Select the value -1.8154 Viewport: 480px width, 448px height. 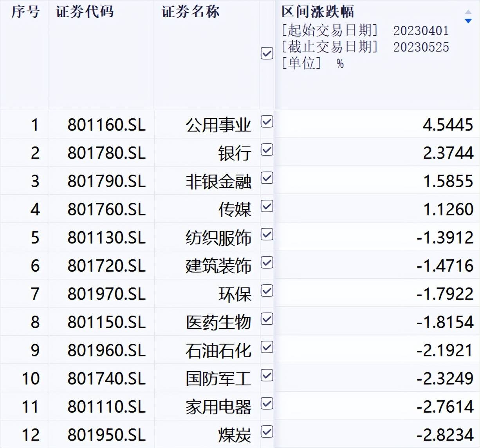[445, 322]
